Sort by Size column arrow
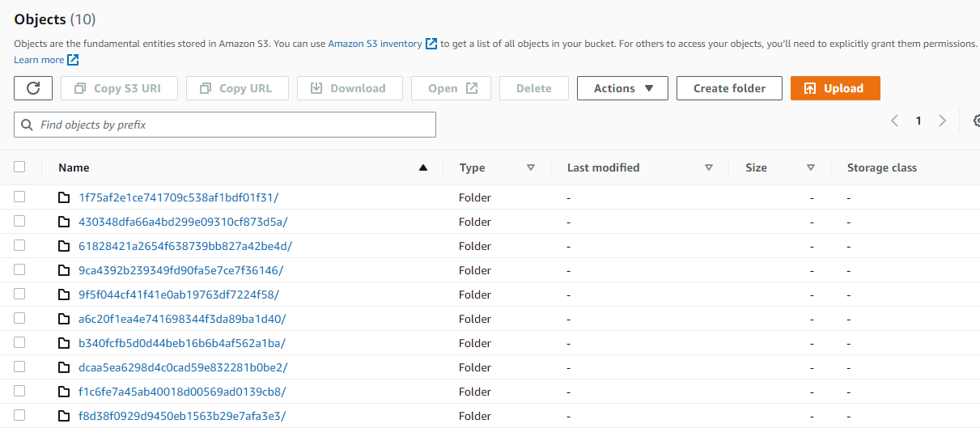 point(811,167)
